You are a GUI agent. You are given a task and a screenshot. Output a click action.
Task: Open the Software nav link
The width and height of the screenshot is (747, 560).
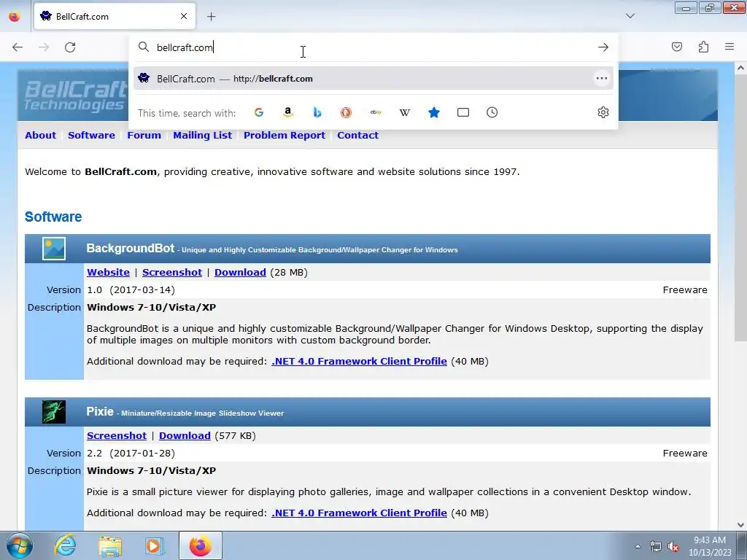click(x=91, y=135)
